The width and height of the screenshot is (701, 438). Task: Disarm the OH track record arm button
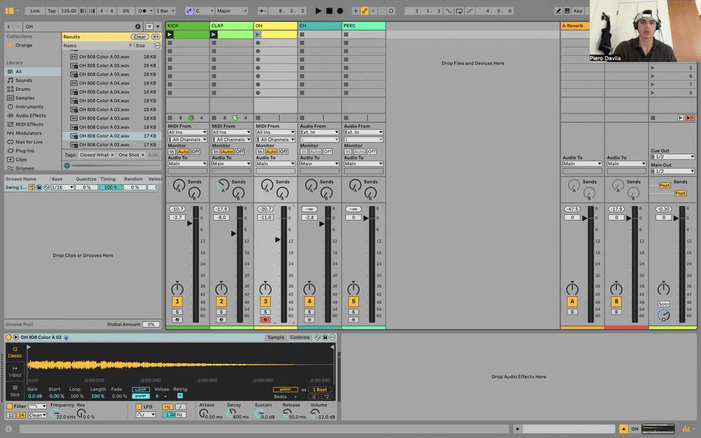265,320
